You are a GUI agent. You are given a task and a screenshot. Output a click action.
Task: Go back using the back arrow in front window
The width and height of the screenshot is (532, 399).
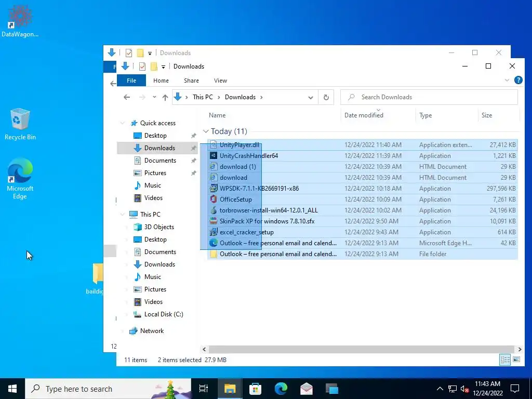tap(127, 97)
